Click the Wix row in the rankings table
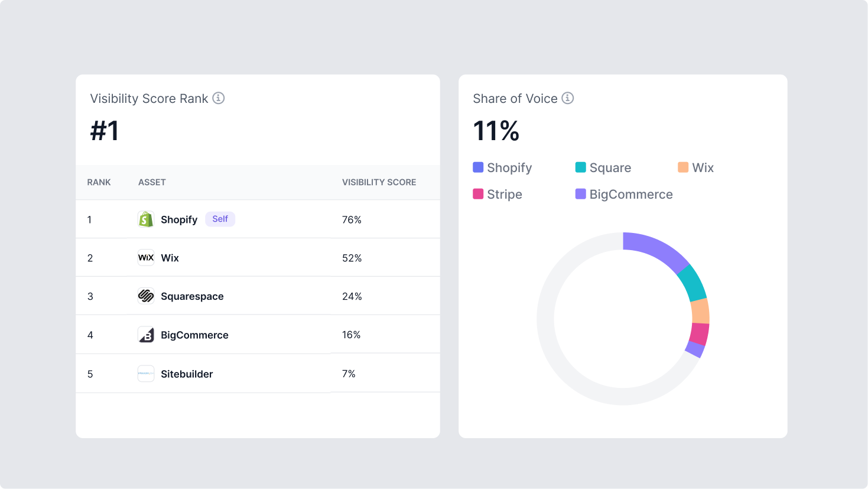The height and width of the screenshot is (489, 868). click(258, 257)
